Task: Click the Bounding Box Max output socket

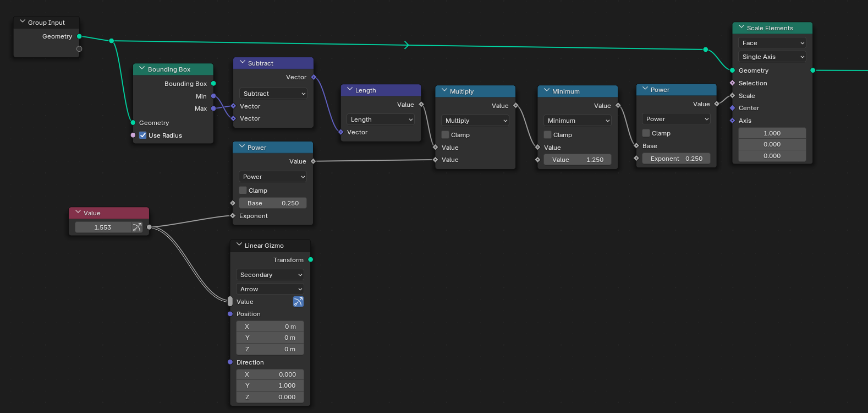Action: click(213, 108)
